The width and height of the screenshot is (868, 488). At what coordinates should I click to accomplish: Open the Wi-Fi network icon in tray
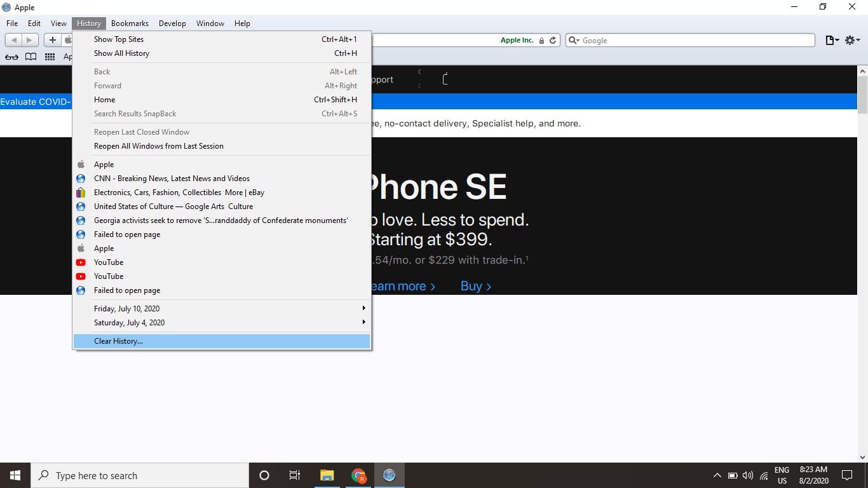(x=764, y=475)
